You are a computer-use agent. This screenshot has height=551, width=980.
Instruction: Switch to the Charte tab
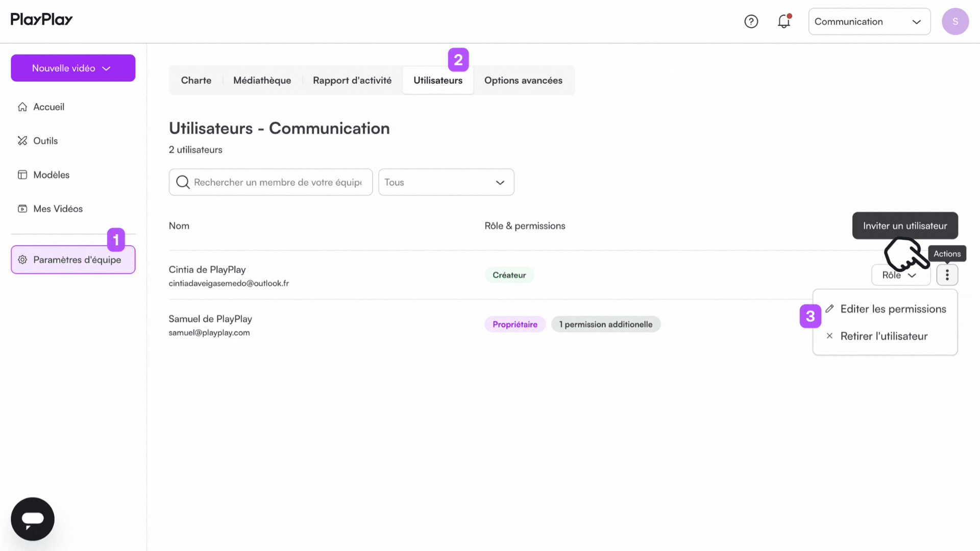tap(196, 80)
